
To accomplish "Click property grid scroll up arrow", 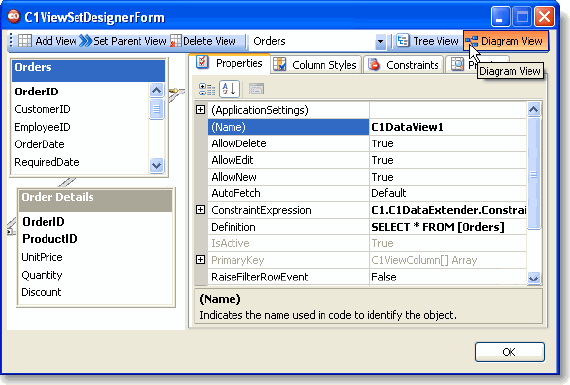I will point(534,109).
